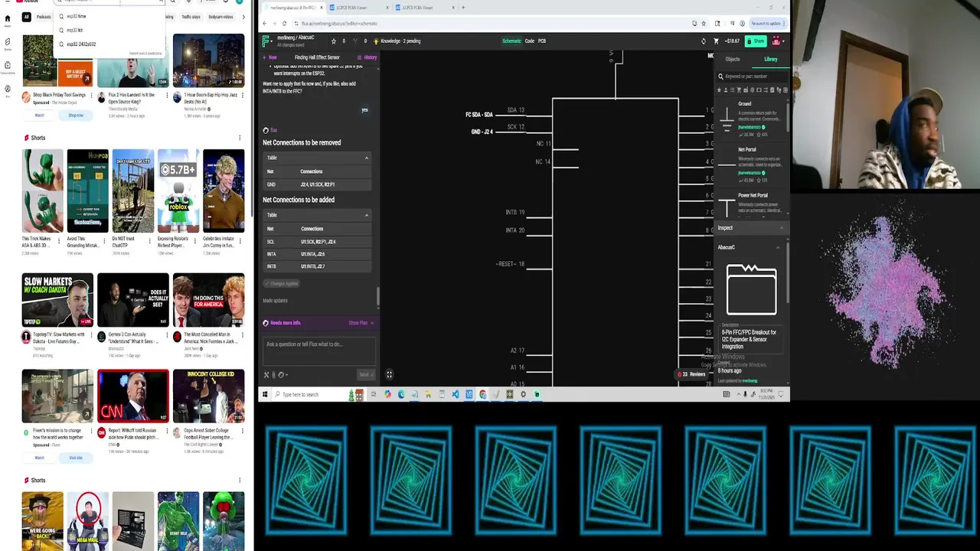Viewport: 980px width, 551px height.
Task: Star the AbacusC project
Action: 333,41
